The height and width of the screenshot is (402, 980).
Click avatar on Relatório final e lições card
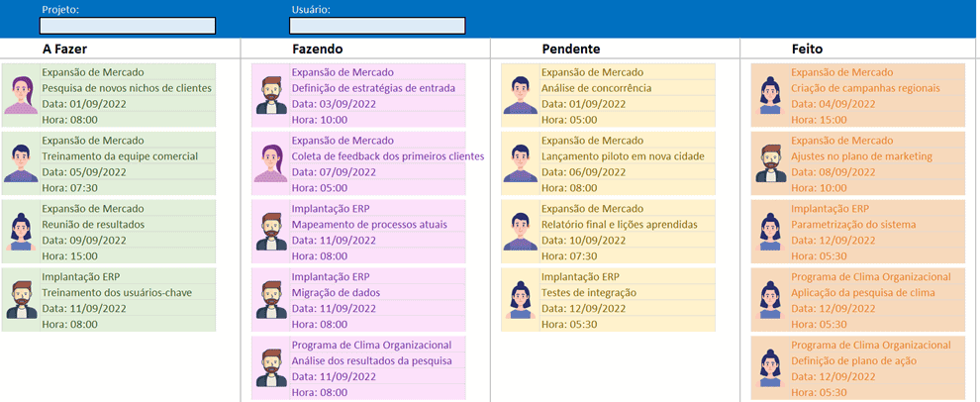(x=520, y=232)
